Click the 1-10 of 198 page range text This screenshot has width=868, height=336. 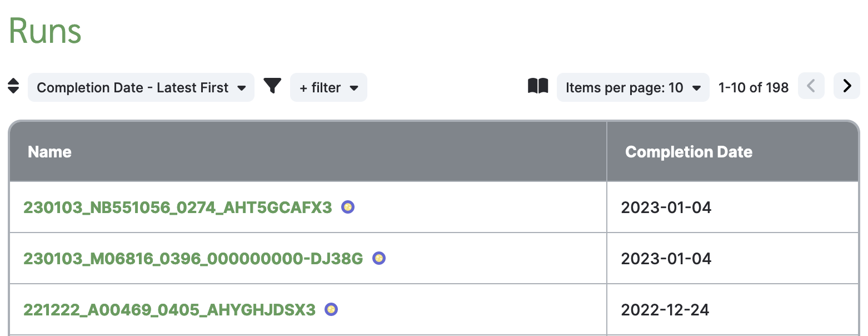click(754, 87)
